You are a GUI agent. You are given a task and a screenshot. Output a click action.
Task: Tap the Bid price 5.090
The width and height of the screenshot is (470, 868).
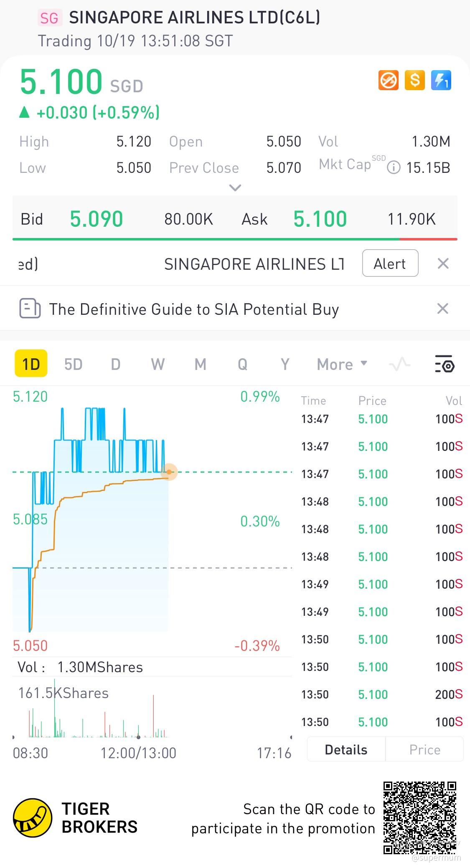coord(97,219)
